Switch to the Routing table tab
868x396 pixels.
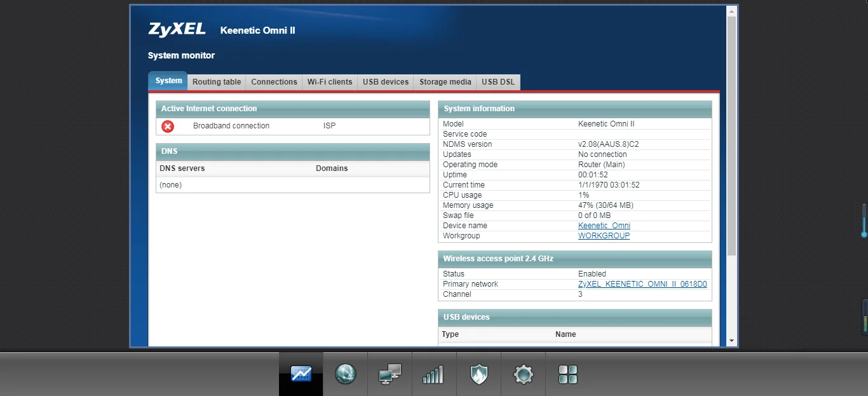217,82
